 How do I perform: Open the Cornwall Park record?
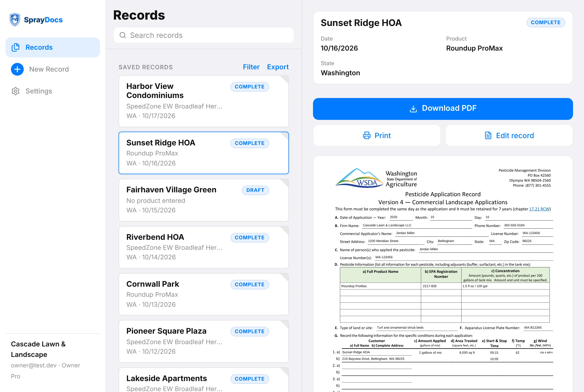point(204,294)
